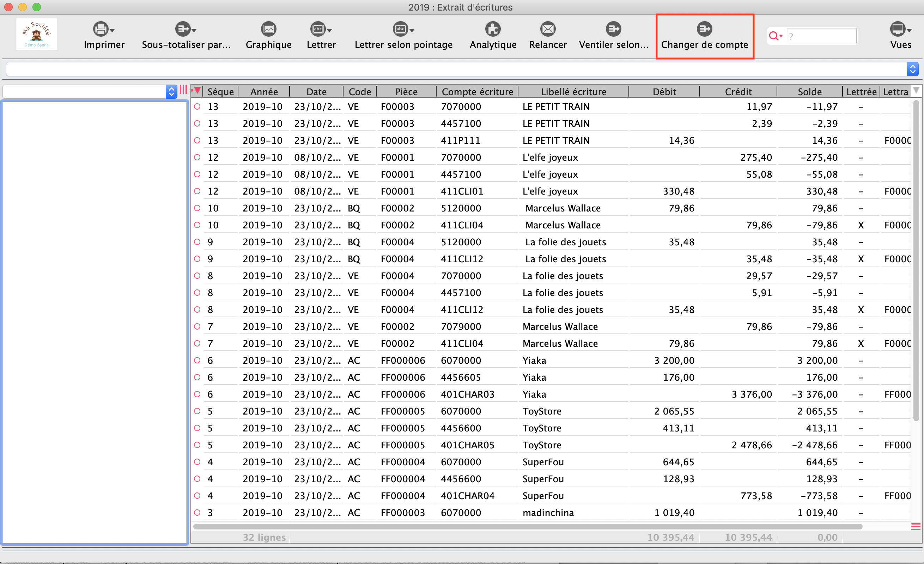Open the Graphique chart tool

[268, 29]
